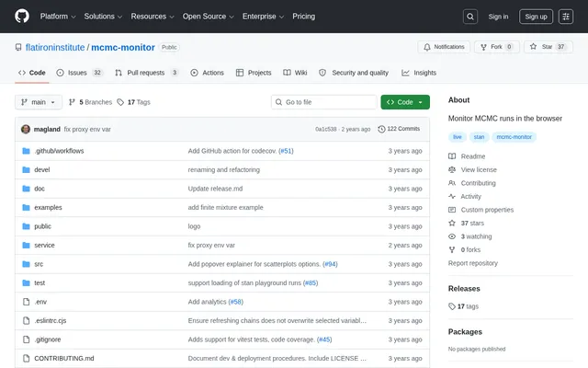Open the search magnifier button
Viewport: 588px width, 368px height.
point(469,17)
